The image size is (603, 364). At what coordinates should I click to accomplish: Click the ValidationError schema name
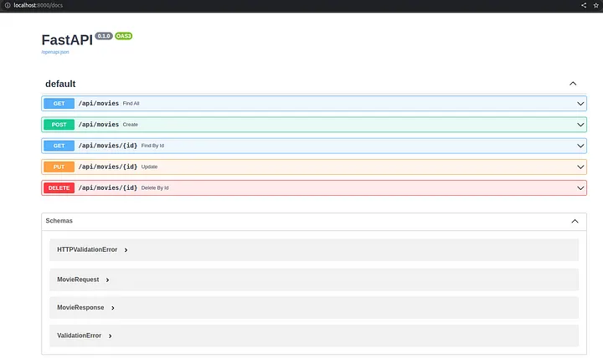tap(79, 336)
